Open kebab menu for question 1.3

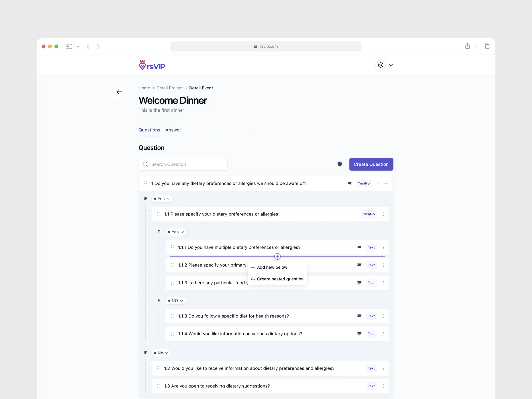point(383,386)
